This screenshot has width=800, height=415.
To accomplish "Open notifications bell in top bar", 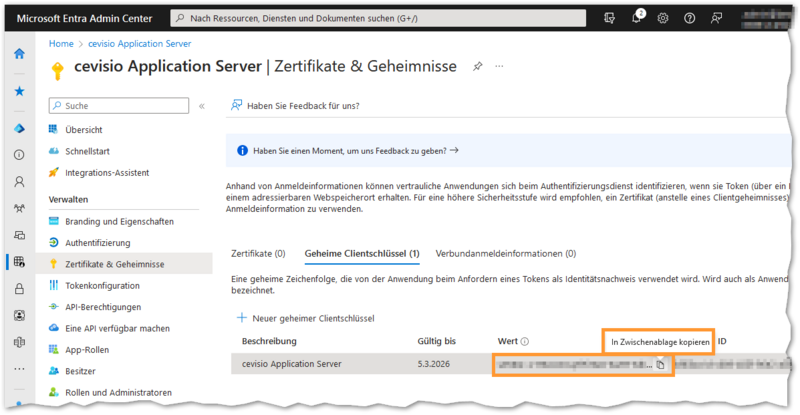I will coord(636,18).
